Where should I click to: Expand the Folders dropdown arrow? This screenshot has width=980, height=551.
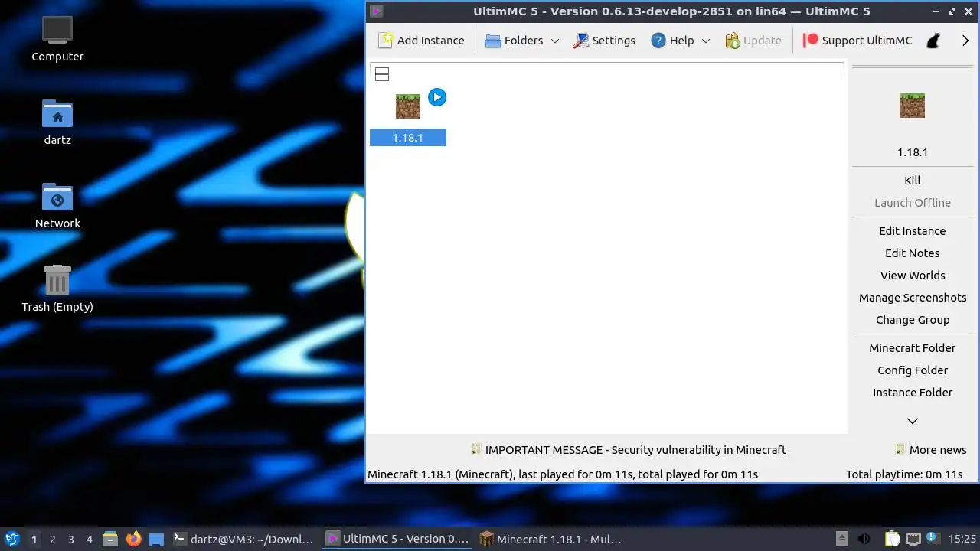pyautogui.click(x=555, y=41)
